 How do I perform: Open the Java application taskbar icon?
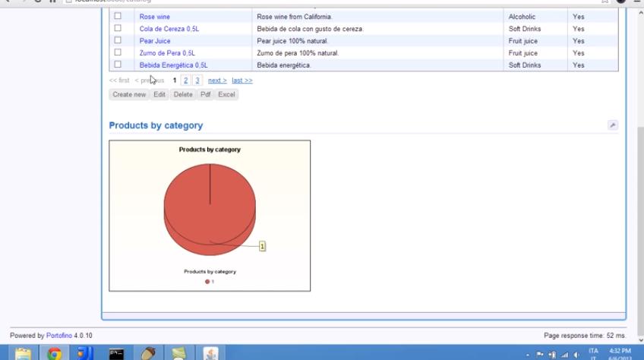tap(210, 353)
